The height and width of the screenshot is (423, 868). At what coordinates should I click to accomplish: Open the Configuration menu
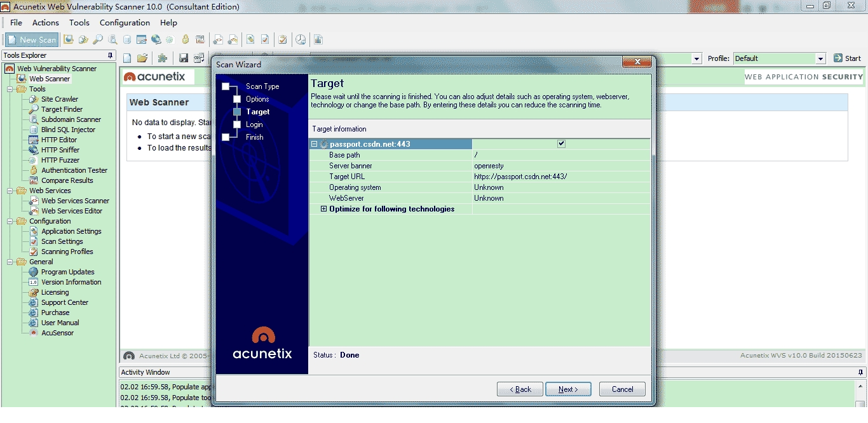[x=125, y=22]
